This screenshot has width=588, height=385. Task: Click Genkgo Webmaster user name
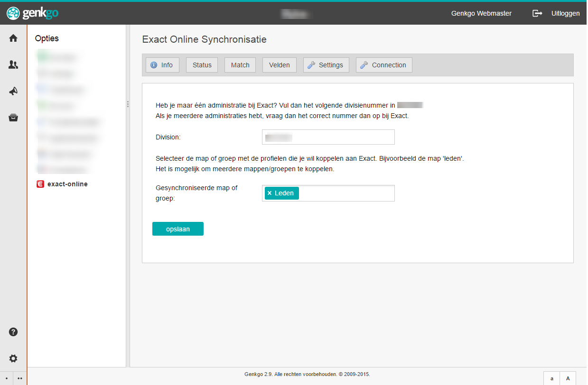[x=481, y=13]
